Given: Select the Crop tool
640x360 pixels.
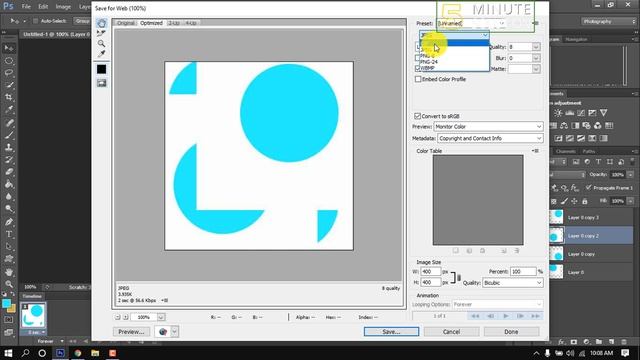Looking at the screenshot, I should (x=9, y=97).
